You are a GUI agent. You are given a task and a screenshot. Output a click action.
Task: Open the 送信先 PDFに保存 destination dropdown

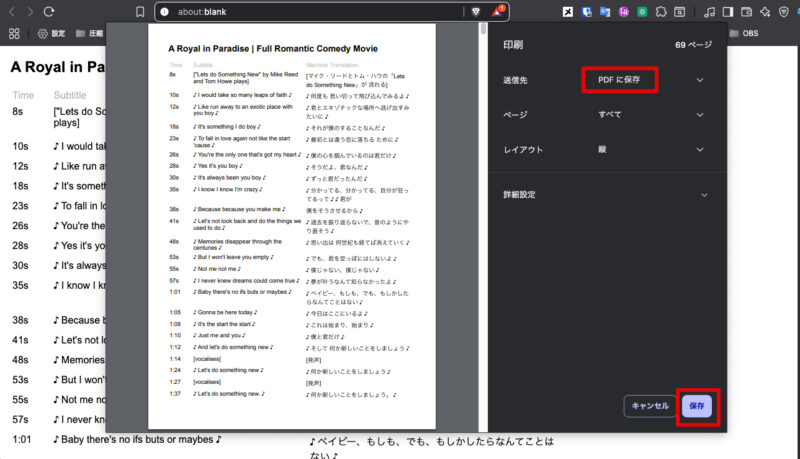650,80
